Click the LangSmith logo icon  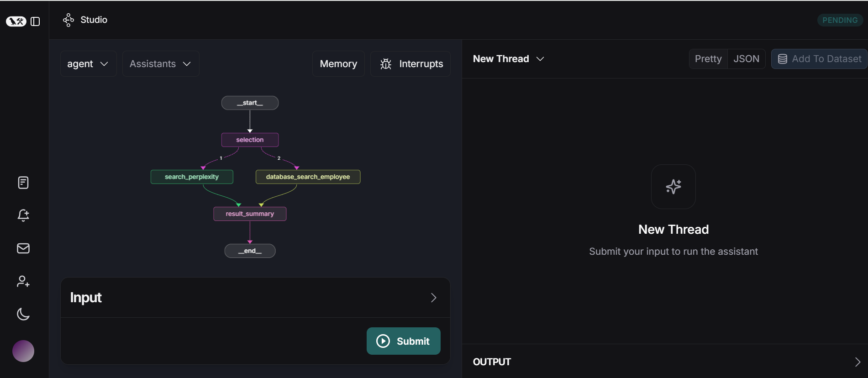pos(16,21)
